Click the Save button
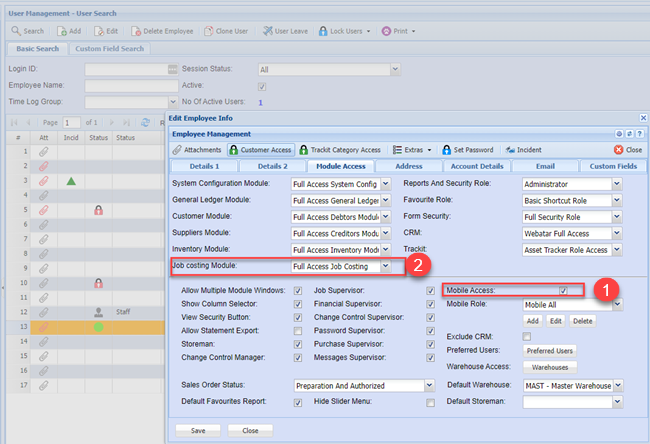 197,430
